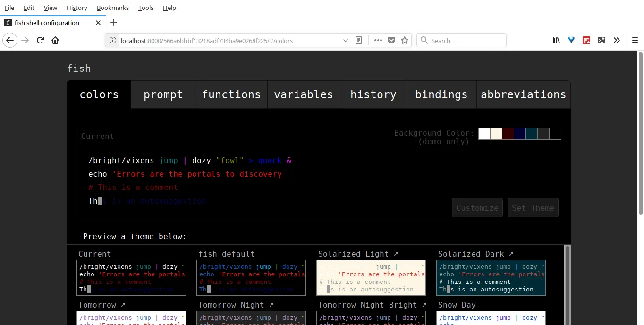Show more toolbar items via overflow chevron

pyautogui.click(x=617, y=41)
